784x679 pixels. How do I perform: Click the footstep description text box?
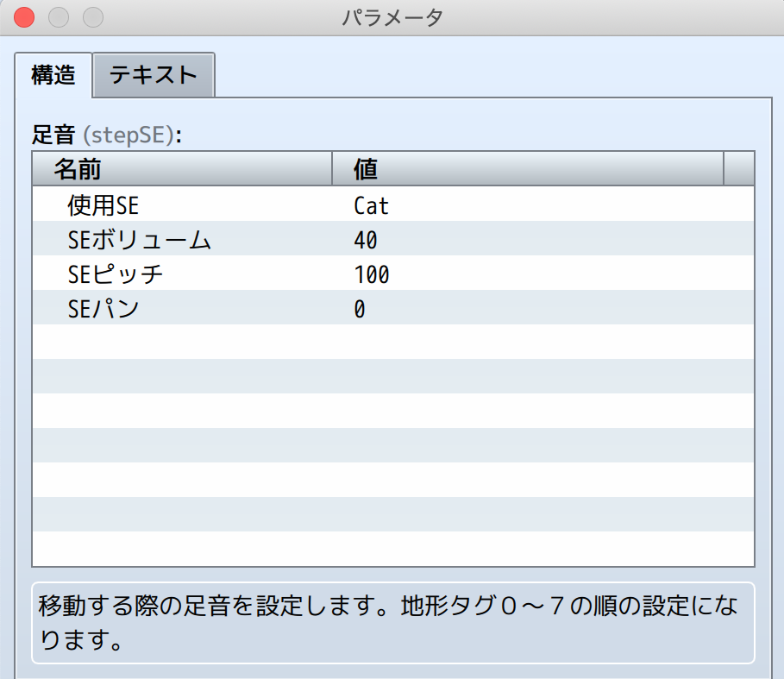[x=392, y=623]
